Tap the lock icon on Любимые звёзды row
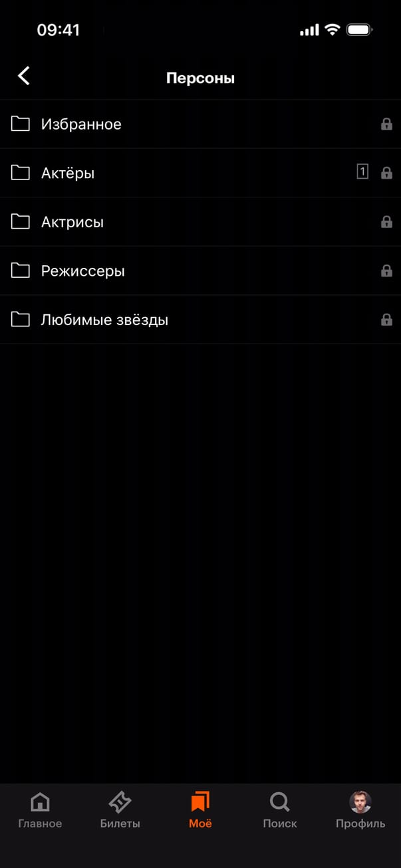 (x=386, y=320)
